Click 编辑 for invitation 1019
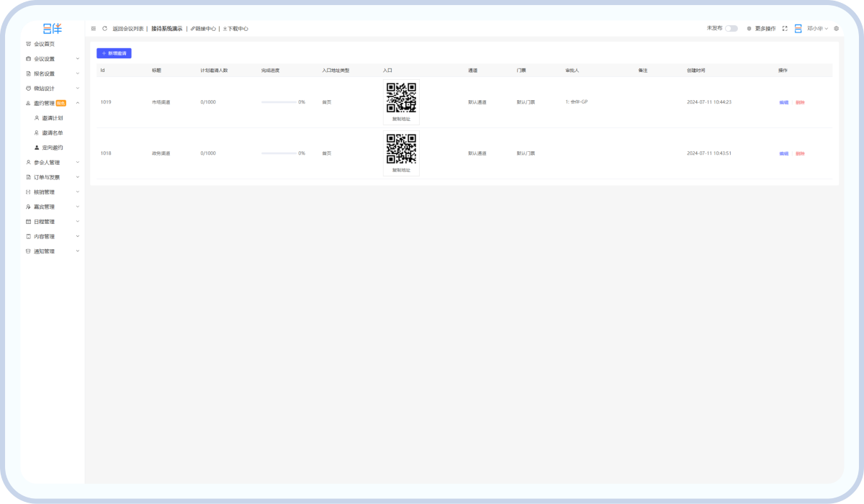This screenshot has height=504, width=864. click(783, 102)
